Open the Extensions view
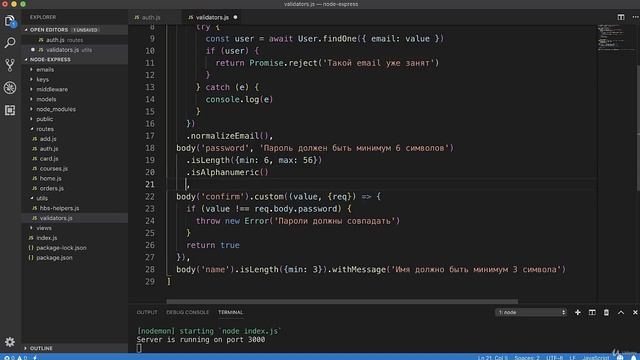The image size is (640, 360). (x=10, y=110)
